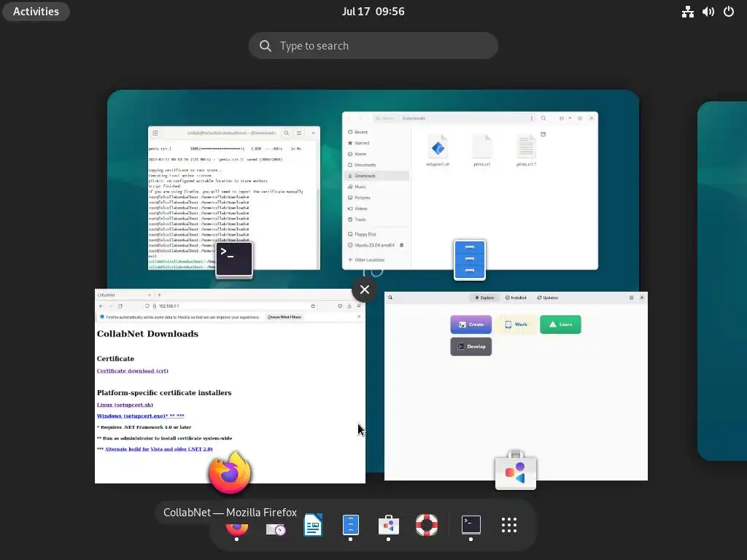The image size is (747, 560).
Task: Select the setupcert.sh file icon
Action: pos(438,147)
